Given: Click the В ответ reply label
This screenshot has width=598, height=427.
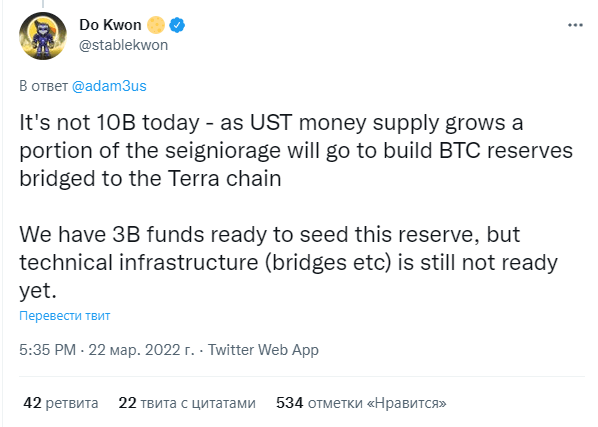Looking at the screenshot, I should coord(43,86).
